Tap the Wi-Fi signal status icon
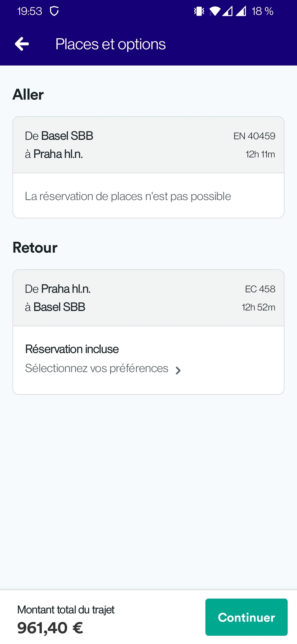This screenshot has width=297, height=644. pos(215,11)
